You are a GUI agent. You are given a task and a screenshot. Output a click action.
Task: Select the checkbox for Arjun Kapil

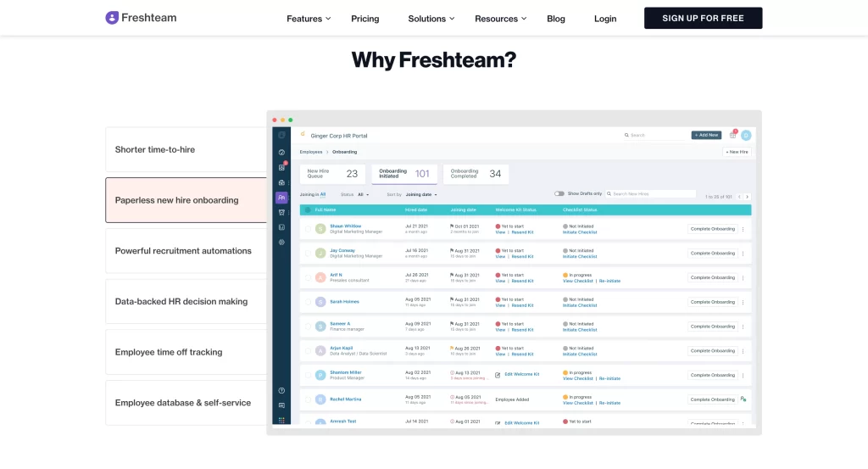pos(308,350)
